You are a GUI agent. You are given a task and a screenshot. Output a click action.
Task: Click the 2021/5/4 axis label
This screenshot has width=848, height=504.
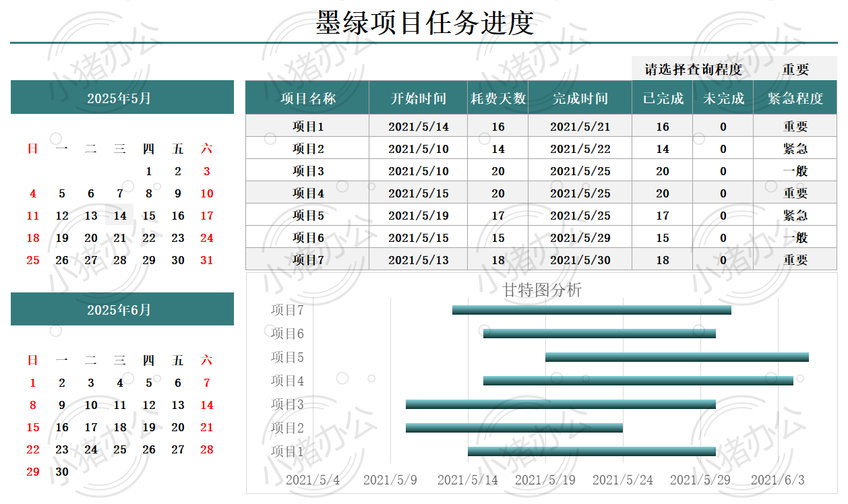tap(313, 480)
